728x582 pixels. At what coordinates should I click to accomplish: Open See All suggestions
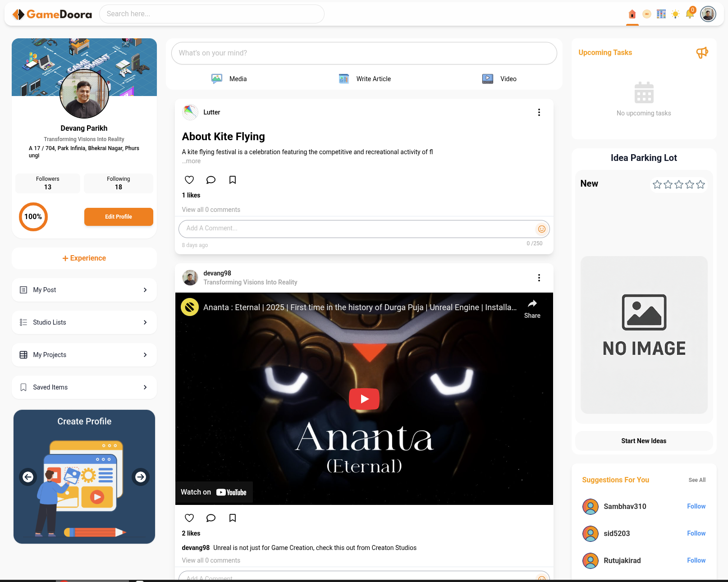(697, 480)
